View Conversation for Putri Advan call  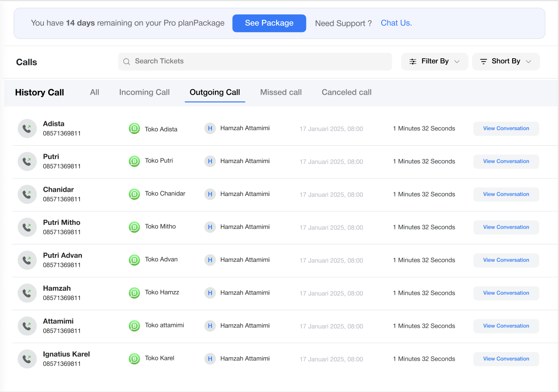coord(506,260)
